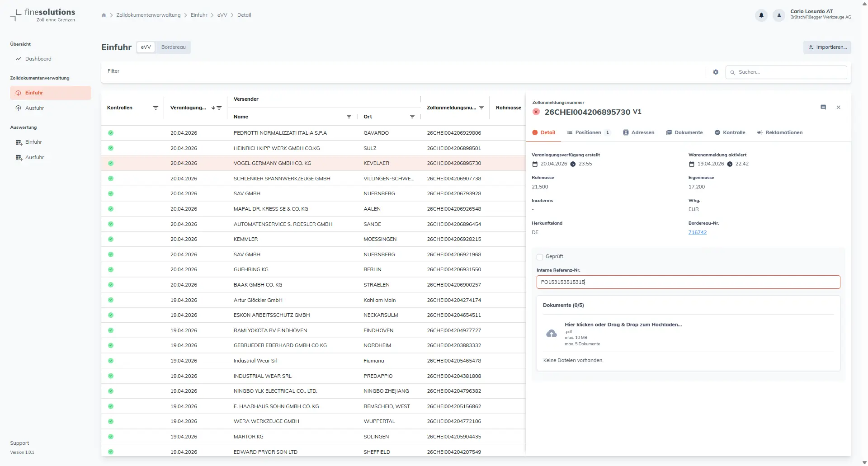This screenshot has height=466, width=868.
Task: Click Zollanmeldungsnummer 26CHEI004204796382
Action: 454,391
